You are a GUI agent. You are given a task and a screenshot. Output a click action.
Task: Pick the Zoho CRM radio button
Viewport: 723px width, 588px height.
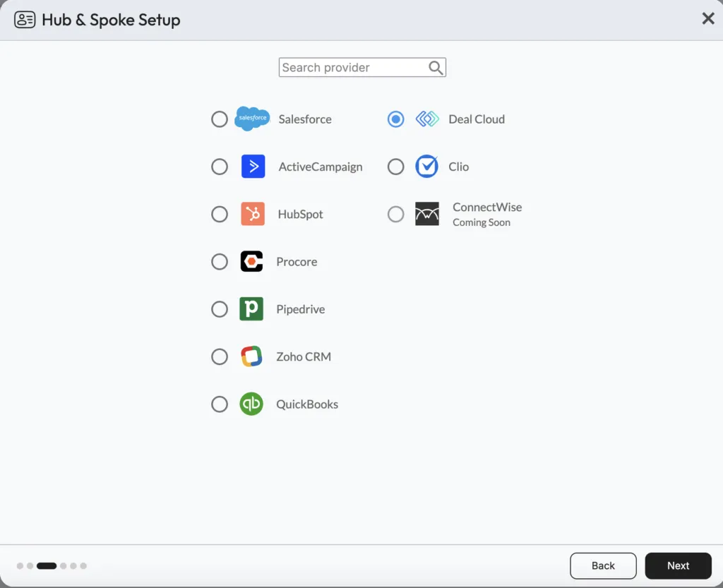click(x=220, y=356)
